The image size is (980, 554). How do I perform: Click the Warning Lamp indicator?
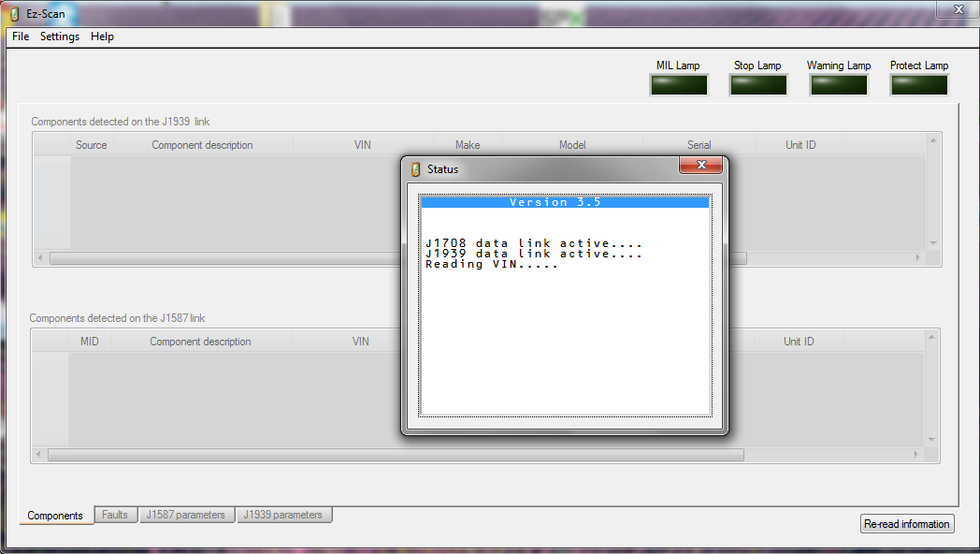point(839,84)
